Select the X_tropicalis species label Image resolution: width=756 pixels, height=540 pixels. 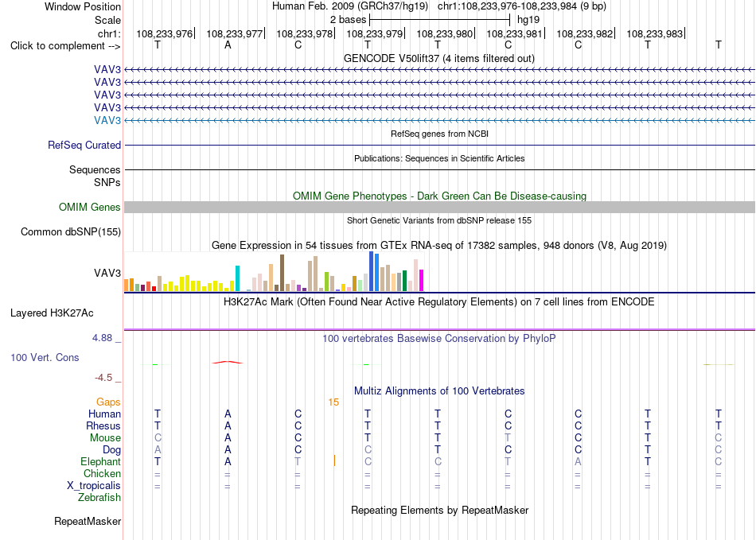click(x=94, y=486)
